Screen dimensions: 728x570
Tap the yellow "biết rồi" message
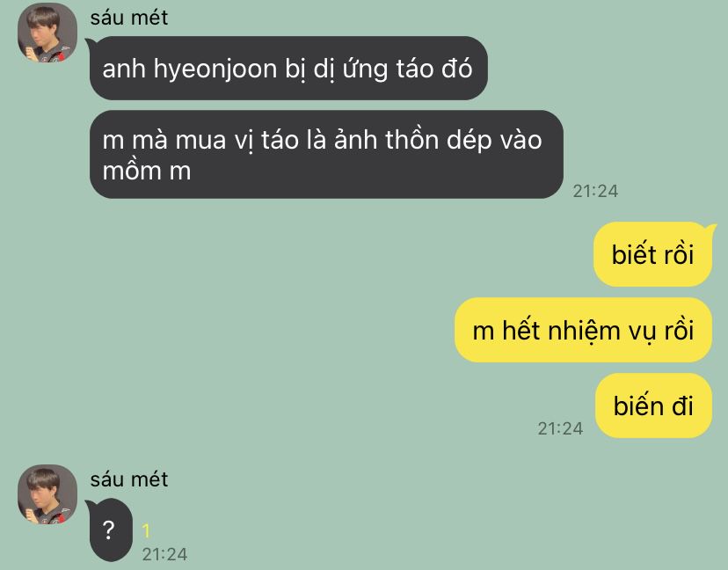click(652, 254)
